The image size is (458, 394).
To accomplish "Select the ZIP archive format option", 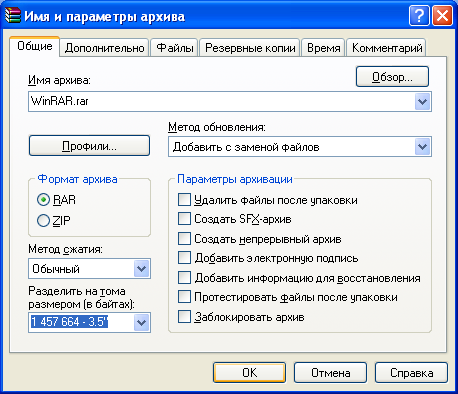I will 43,220.
